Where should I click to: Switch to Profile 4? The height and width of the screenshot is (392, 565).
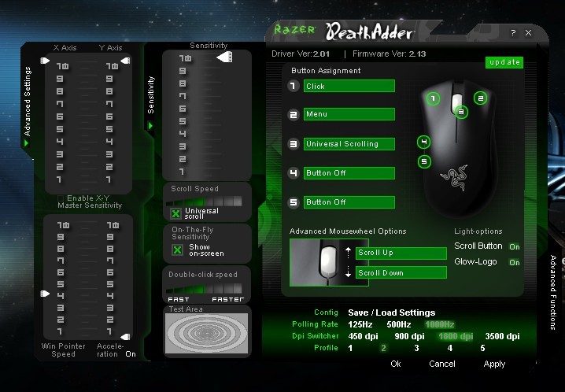tap(449, 348)
